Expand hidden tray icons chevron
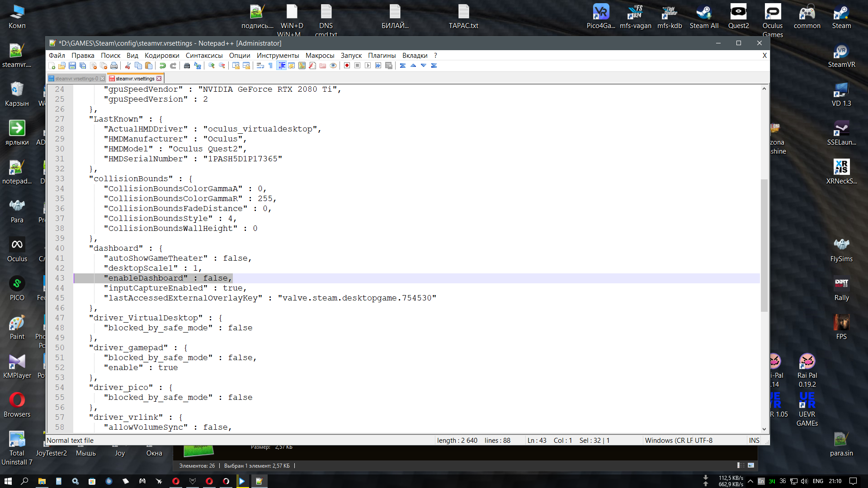Image resolution: width=868 pixels, height=488 pixels. [750, 481]
